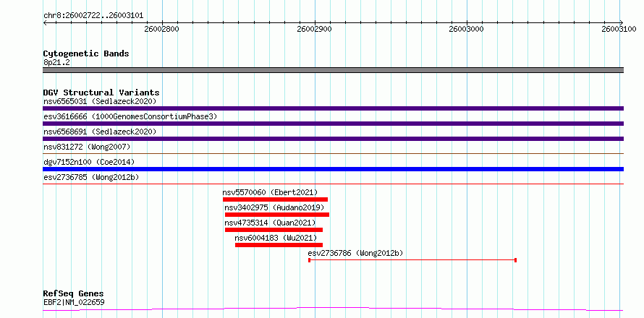Click the Cytogenetic Bands track title
Viewport: 644px width, 318px height.
[86, 53]
